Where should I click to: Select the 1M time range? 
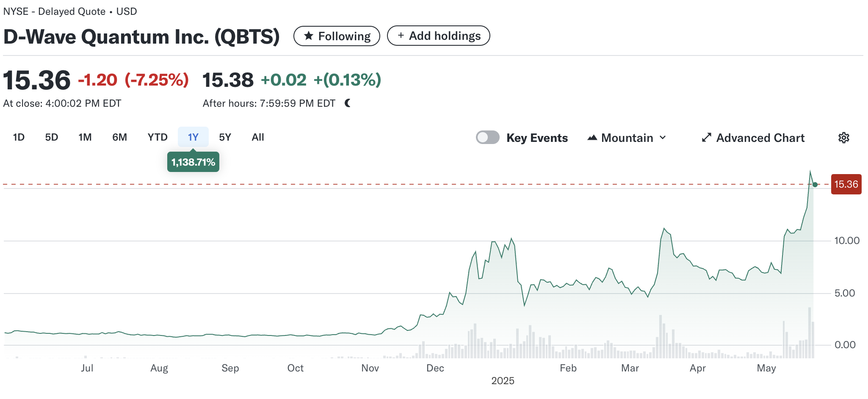coord(85,137)
